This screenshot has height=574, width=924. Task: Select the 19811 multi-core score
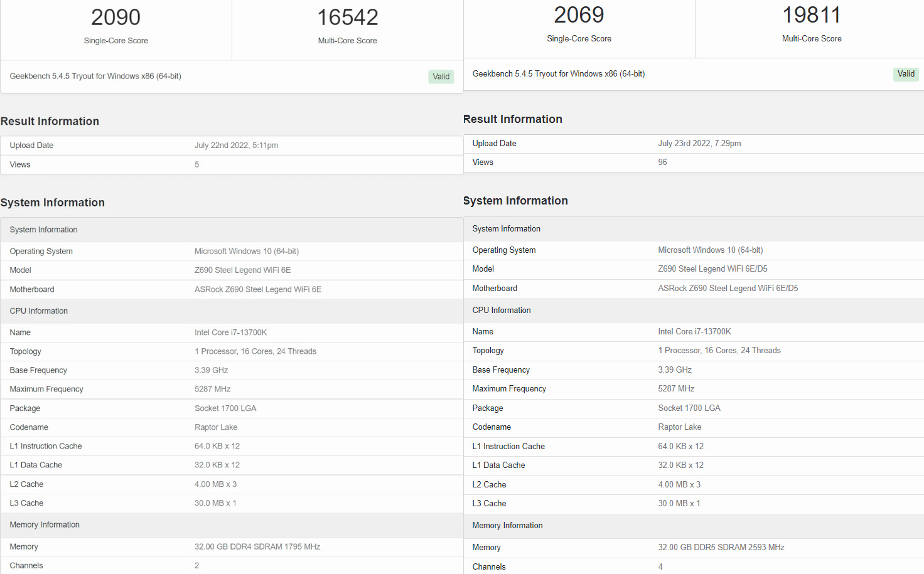tap(812, 15)
